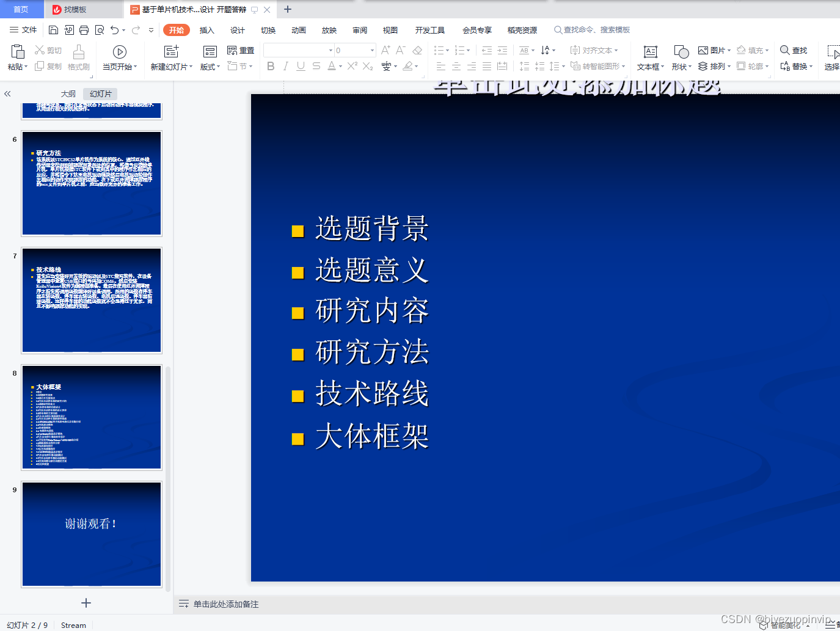This screenshot has height=631, width=840.
Task: Toggle Italic formatting
Action: (286, 66)
